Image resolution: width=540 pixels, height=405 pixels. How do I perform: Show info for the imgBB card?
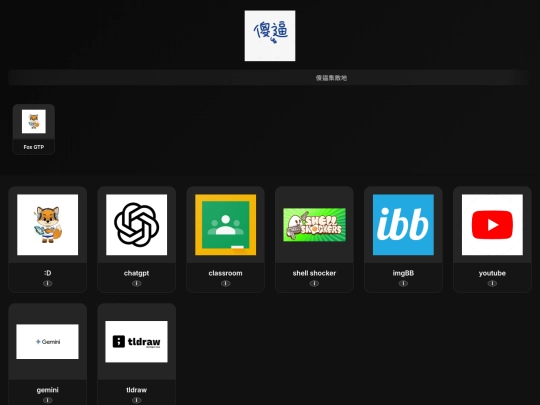403,283
